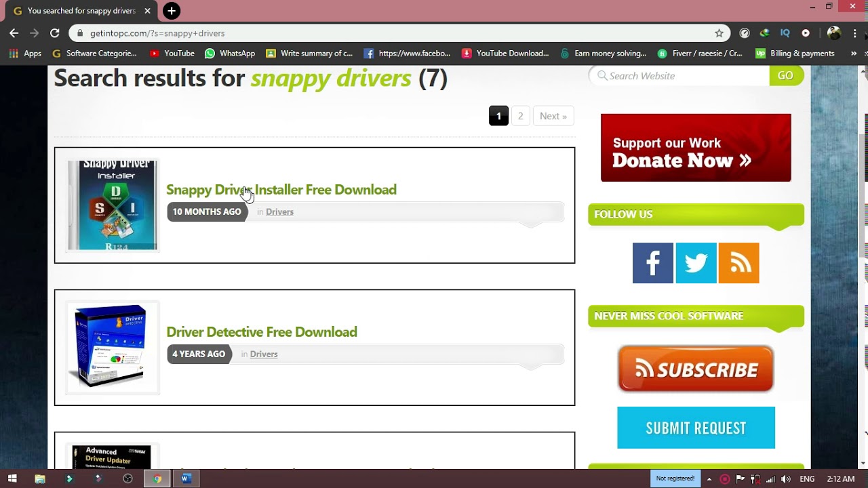The height and width of the screenshot is (488, 868).
Task: Open the Twitter follow icon
Action: pos(696,263)
